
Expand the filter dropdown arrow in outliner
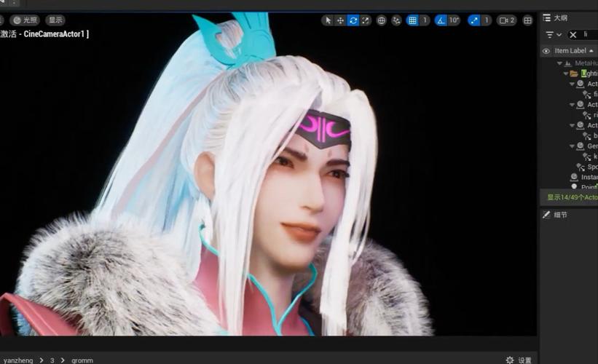point(559,35)
